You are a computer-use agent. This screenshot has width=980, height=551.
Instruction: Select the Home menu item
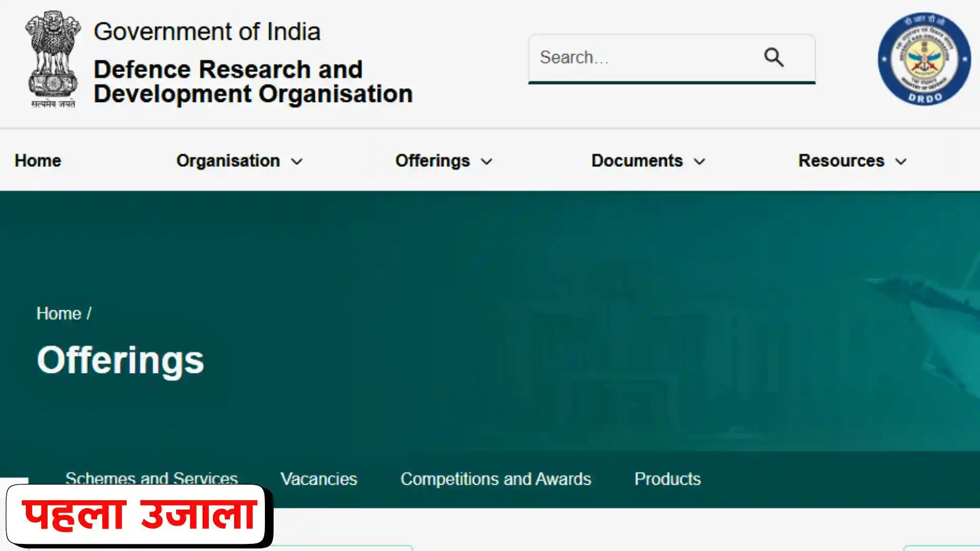tap(37, 160)
